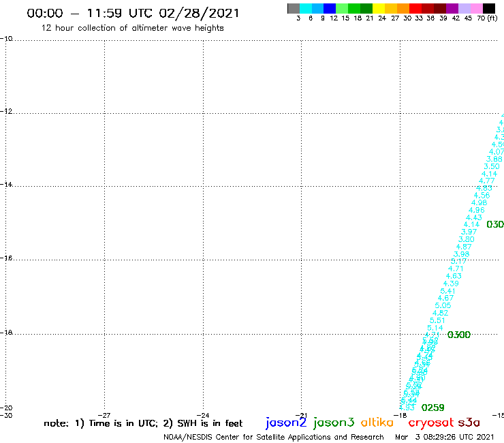
Task: Click the longitude axis label -27
Action: point(104,415)
